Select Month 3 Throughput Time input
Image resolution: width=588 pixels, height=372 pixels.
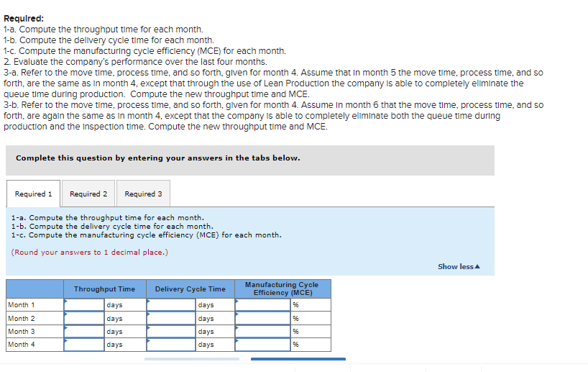[x=84, y=332]
